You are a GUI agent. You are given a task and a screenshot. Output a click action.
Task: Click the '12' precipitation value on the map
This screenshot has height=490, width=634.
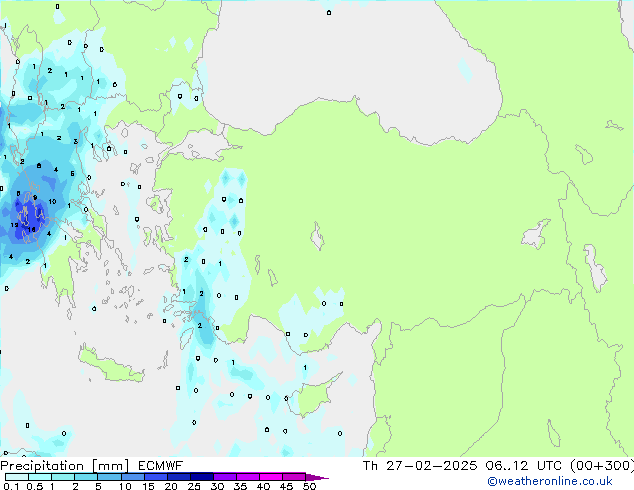[x=14, y=225]
